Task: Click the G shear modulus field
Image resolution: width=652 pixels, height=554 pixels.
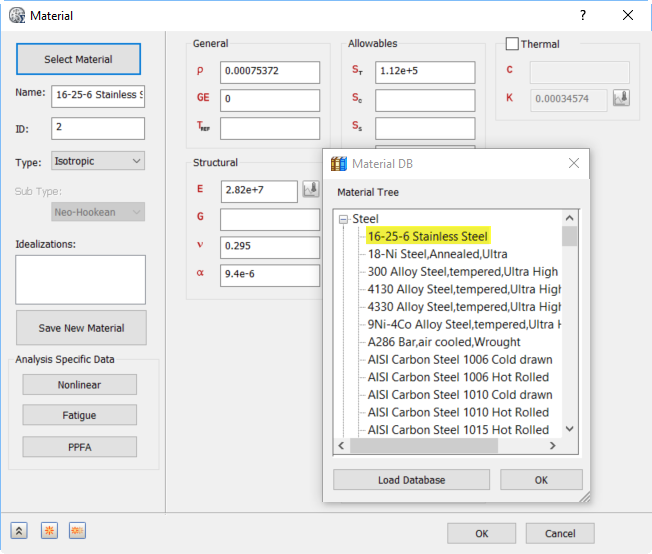Action: [x=270, y=219]
